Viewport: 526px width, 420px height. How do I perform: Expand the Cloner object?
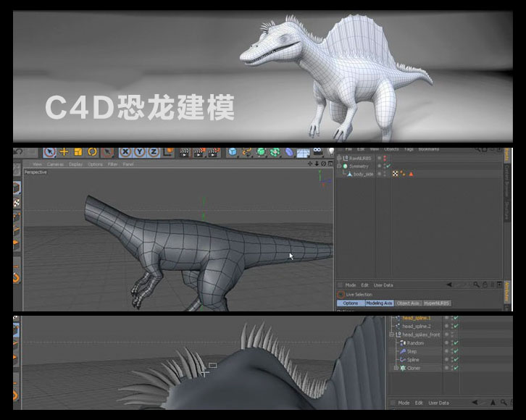pos(396,368)
